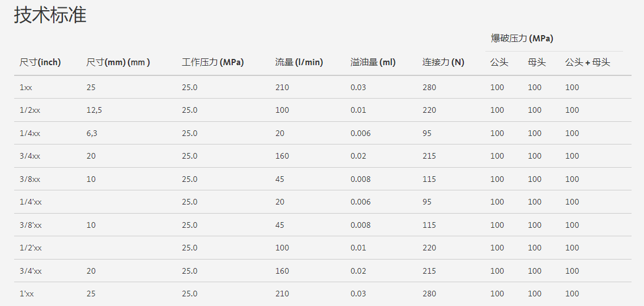Select the 6,3 mm size value
This screenshot has height=306, width=644.
(92, 133)
